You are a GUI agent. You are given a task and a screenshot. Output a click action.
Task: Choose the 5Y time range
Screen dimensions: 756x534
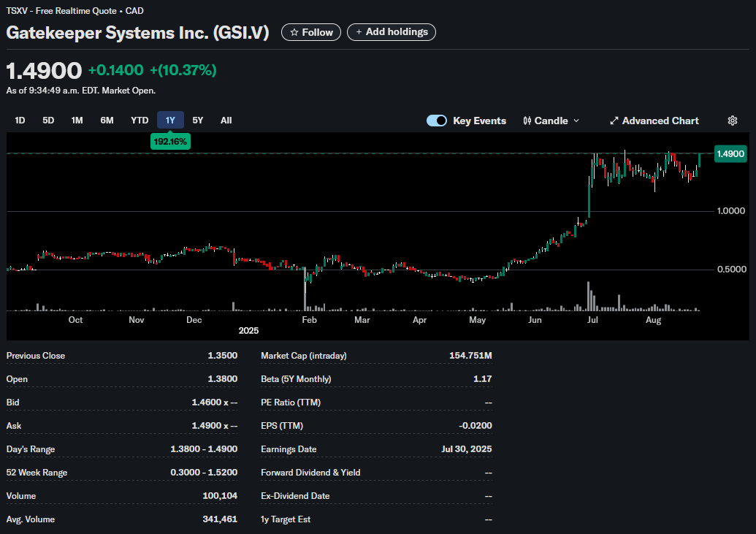coord(198,121)
